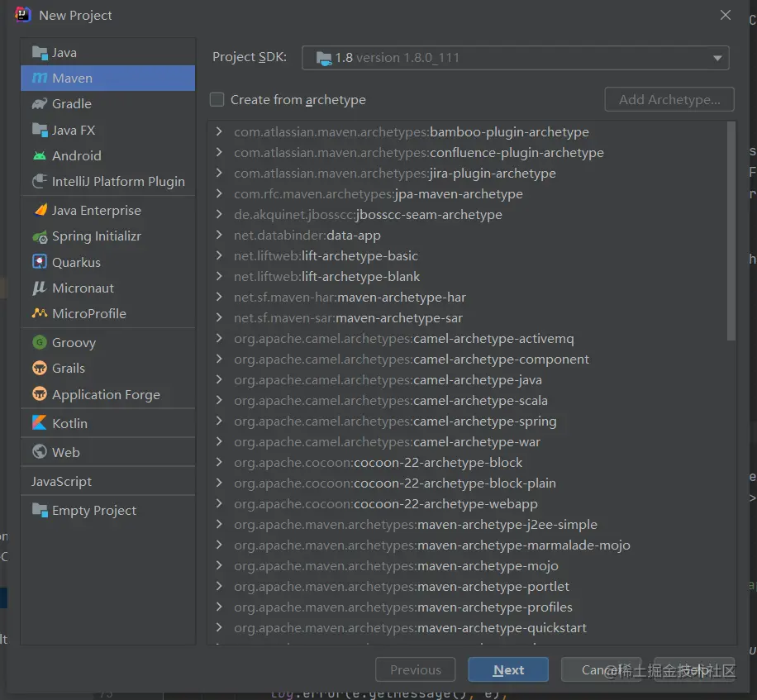Screen dimensions: 757x700
Task: Click the Grails icon
Action: [x=40, y=368]
